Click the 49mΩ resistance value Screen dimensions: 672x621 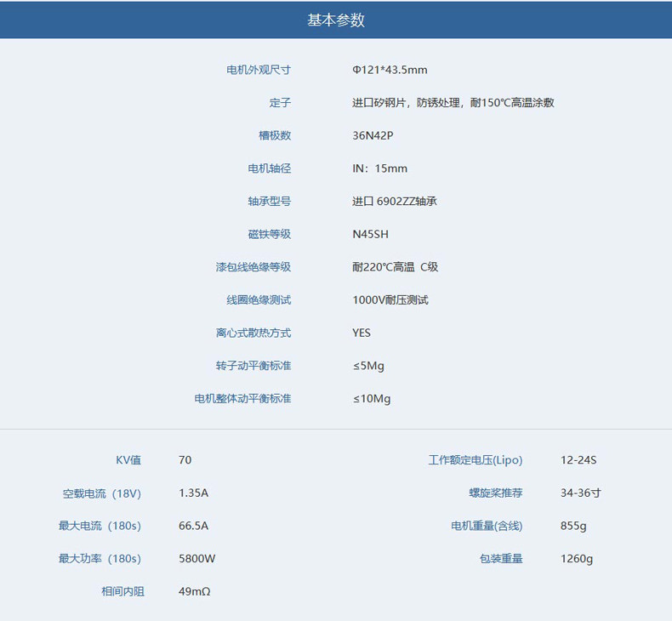pyautogui.click(x=195, y=592)
